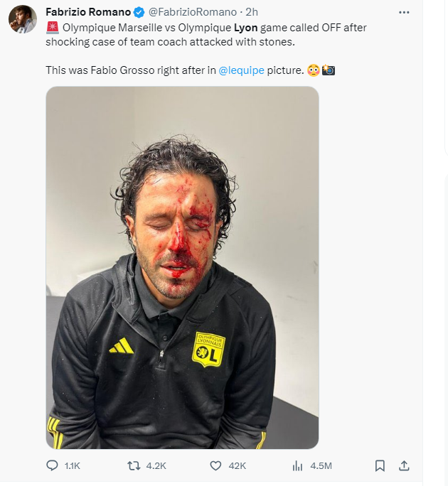Click the 4.5M views count
Image resolution: width=448 pixels, height=486 pixels.
click(x=321, y=466)
